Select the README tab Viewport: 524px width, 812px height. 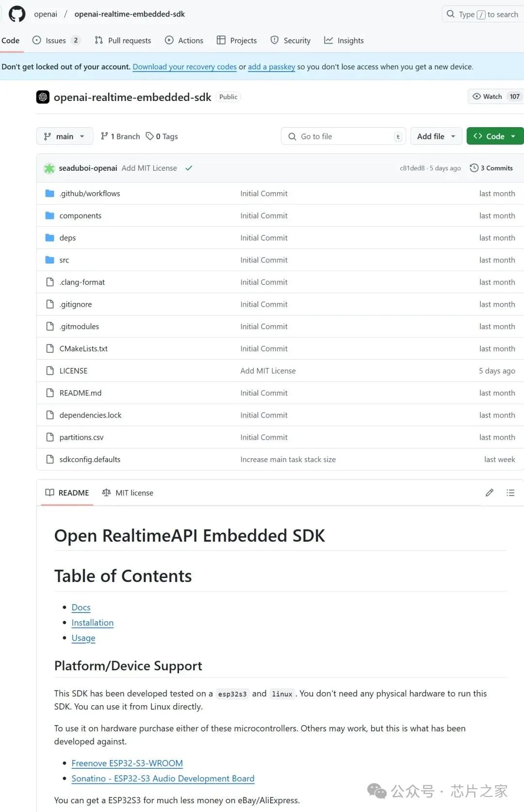67,493
